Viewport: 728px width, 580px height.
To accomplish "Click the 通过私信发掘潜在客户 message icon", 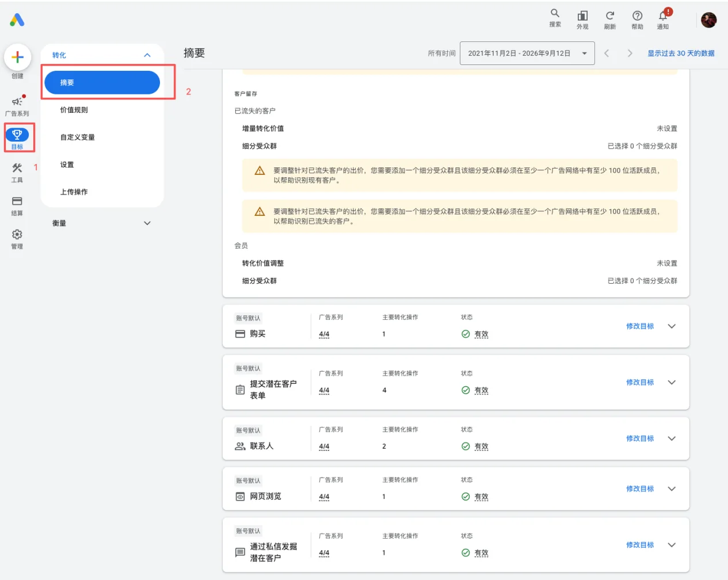I will click(240, 552).
